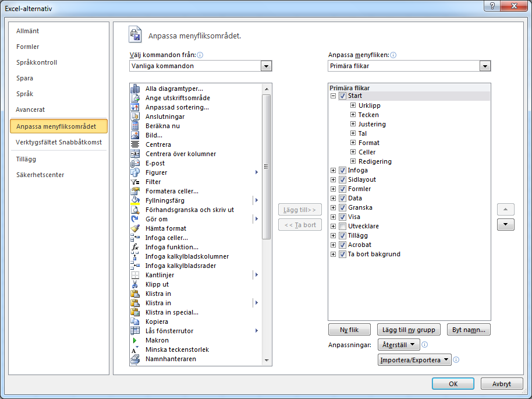Click the commands list scroll-down arrow
The height and width of the screenshot is (399, 532).
coord(267,361)
